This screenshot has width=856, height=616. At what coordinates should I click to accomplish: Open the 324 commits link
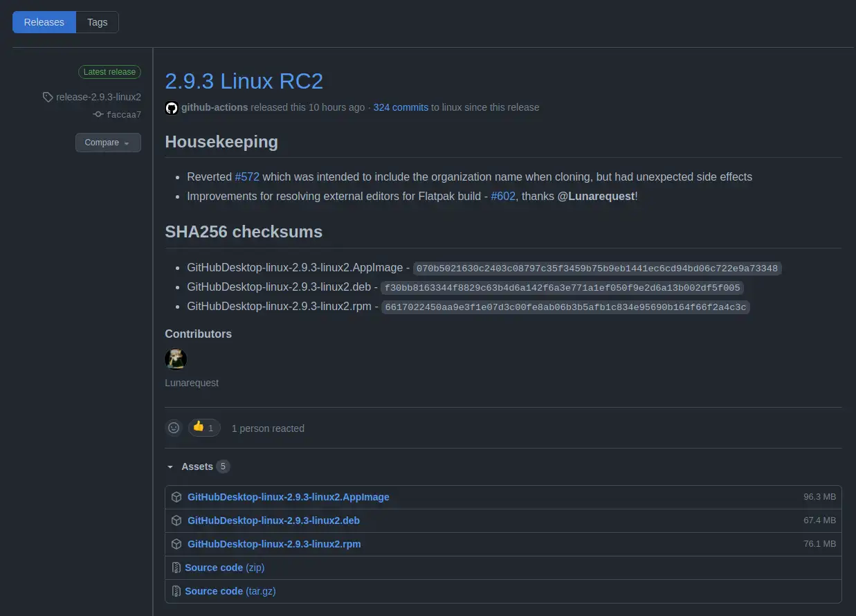click(x=401, y=107)
